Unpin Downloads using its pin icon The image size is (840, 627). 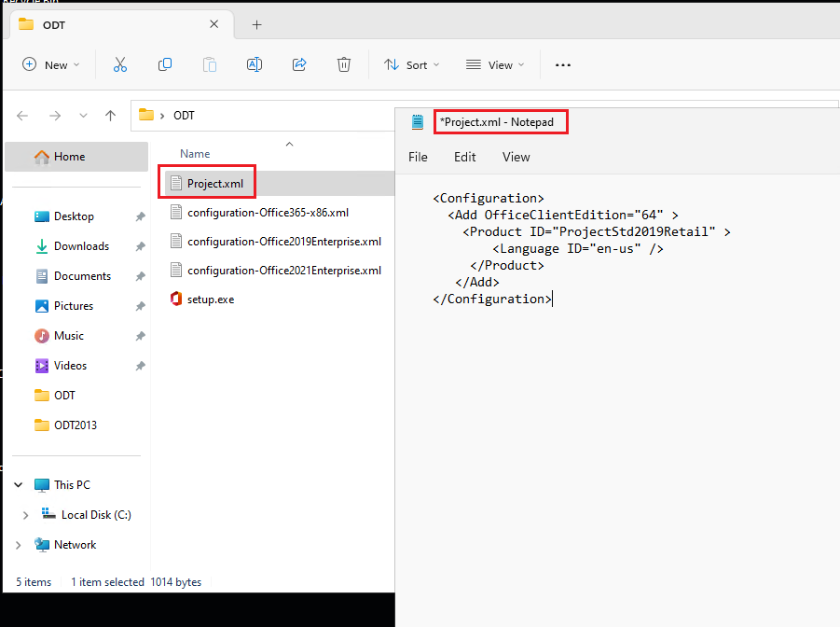[x=140, y=246]
